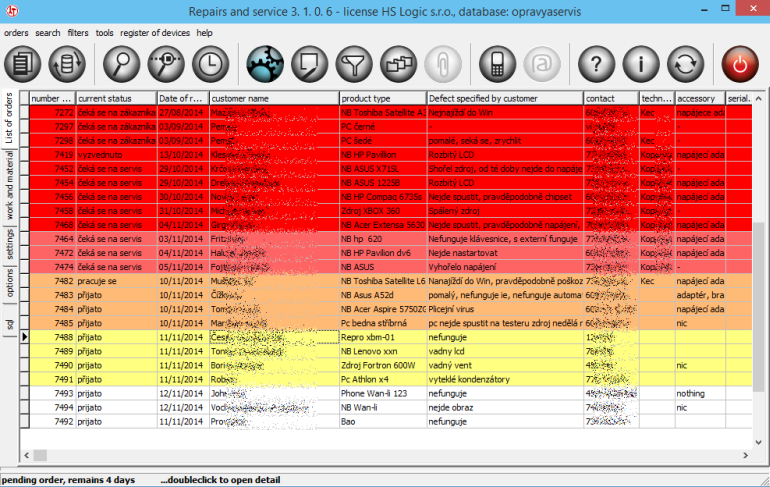This screenshot has height=487, width=770.
Task: Click the funnel filter icon
Action: click(x=354, y=64)
